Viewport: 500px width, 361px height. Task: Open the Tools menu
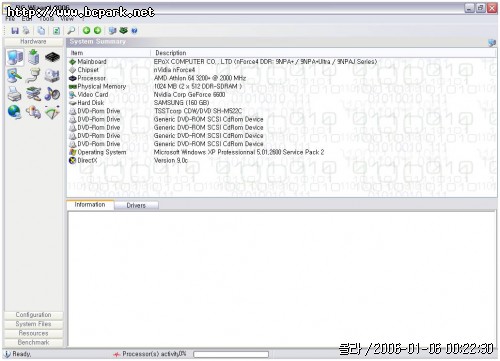46,19
